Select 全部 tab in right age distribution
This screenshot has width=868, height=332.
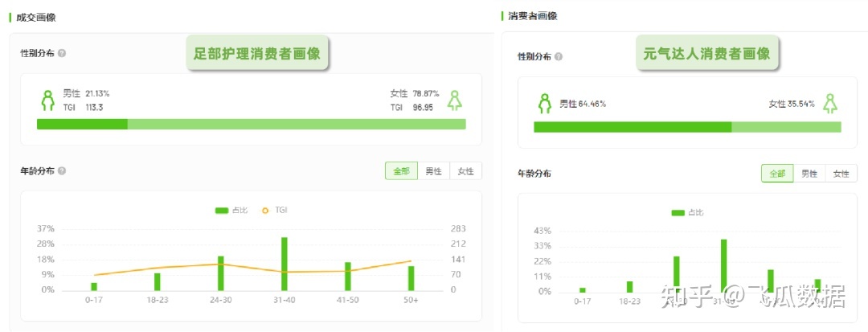(777, 174)
